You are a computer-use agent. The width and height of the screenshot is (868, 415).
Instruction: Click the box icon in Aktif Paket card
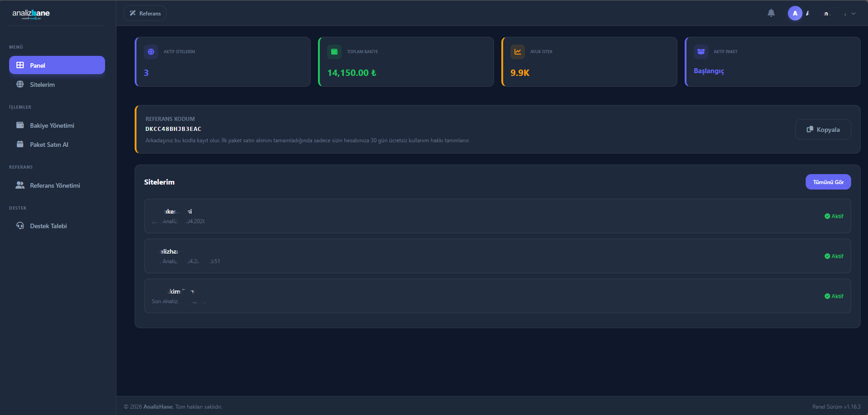pyautogui.click(x=701, y=52)
